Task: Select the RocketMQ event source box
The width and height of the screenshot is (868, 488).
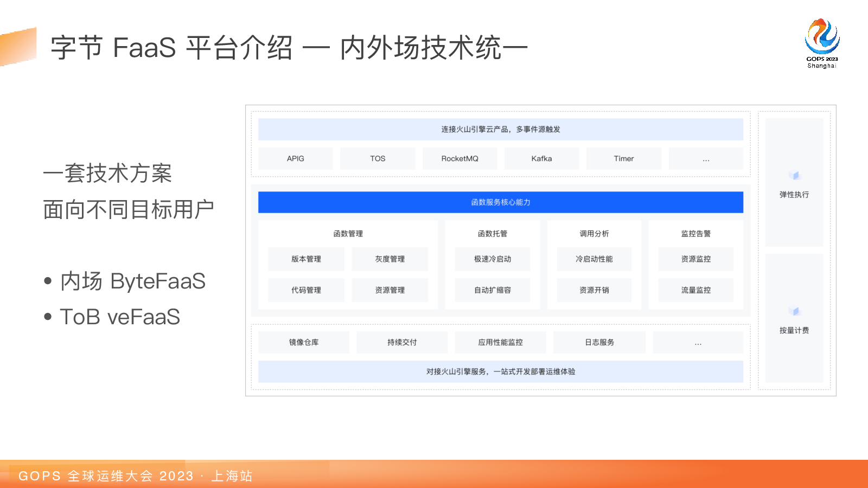Action: coord(459,158)
